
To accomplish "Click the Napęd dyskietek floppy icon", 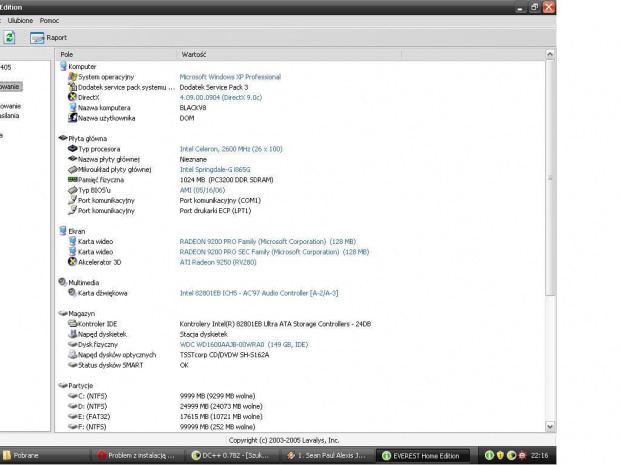I will coord(72,334).
